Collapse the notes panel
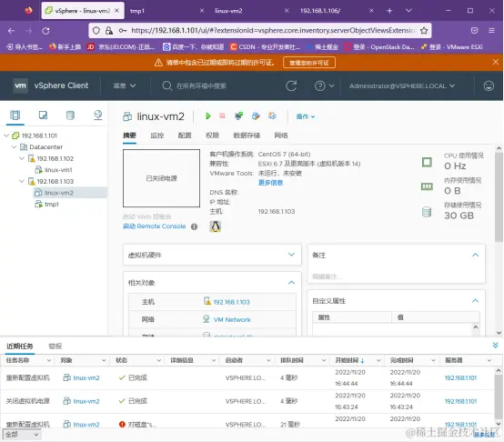 [476, 255]
